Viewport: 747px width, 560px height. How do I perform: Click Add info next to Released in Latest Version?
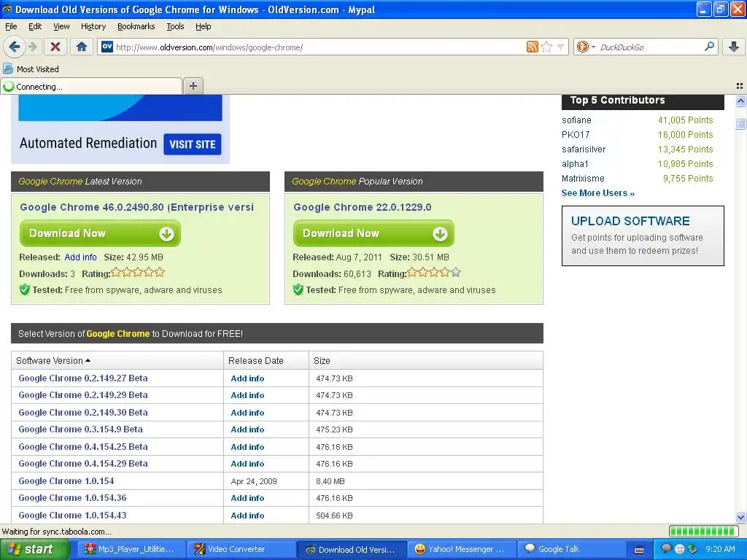click(80, 257)
